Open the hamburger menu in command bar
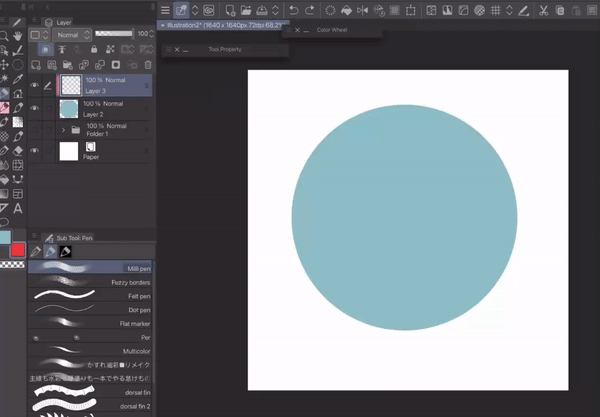The image size is (600, 417). [166, 10]
